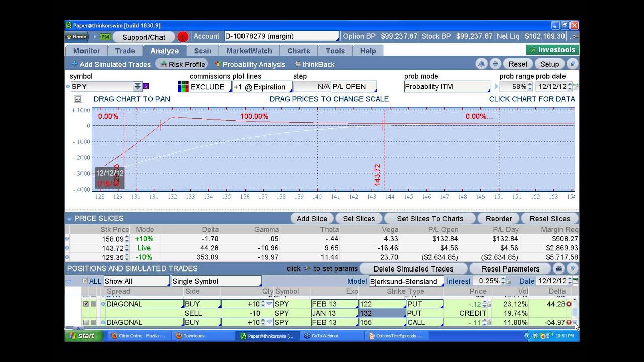Click the Support/Chat button
The width and height of the screenshot is (644, 362).
click(x=144, y=37)
